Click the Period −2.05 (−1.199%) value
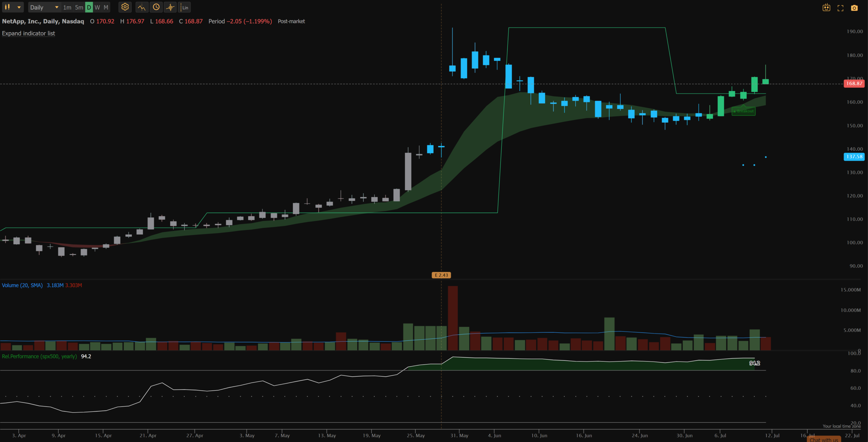868x442 pixels. [240, 21]
